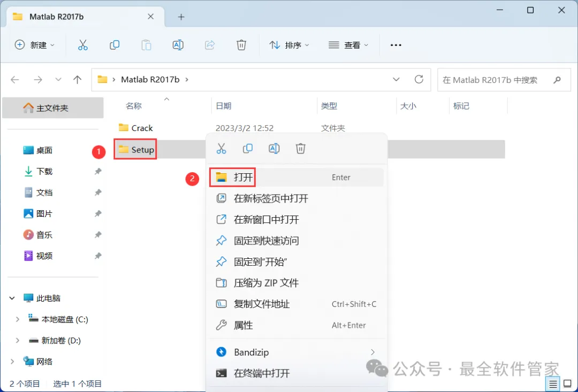
Task: Unpin 音乐 from quick access
Action: (x=98, y=235)
